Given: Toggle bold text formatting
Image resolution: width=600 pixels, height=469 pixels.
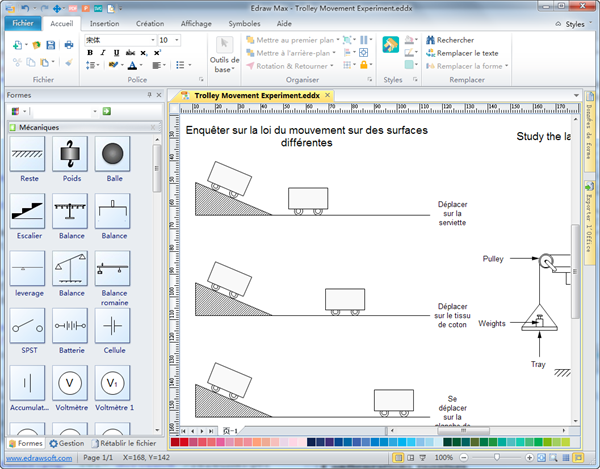Looking at the screenshot, I should point(88,53).
